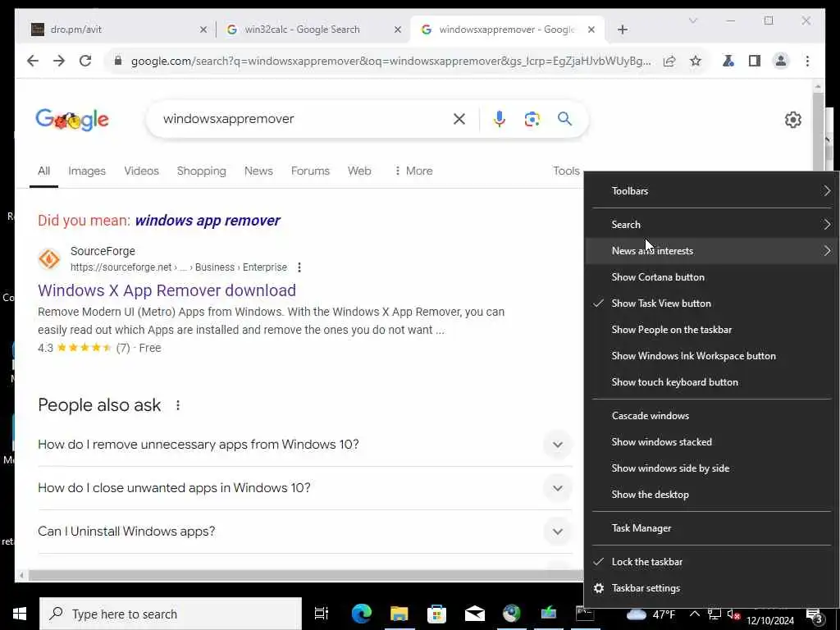Enable Show Cortana button option
840x630 pixels.
pyautogui.click(x=711, y=277)
